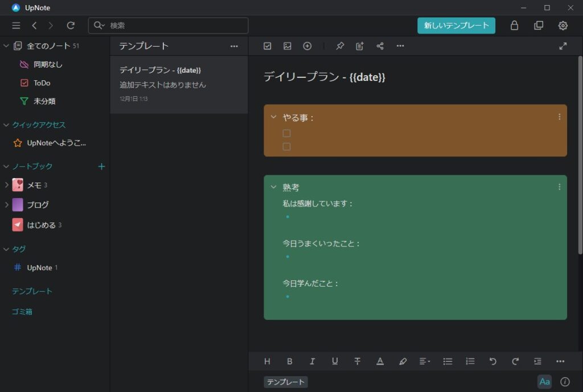Click inside the 検索 search field
This screenshot has height=392, width=583.
[167, 26]
